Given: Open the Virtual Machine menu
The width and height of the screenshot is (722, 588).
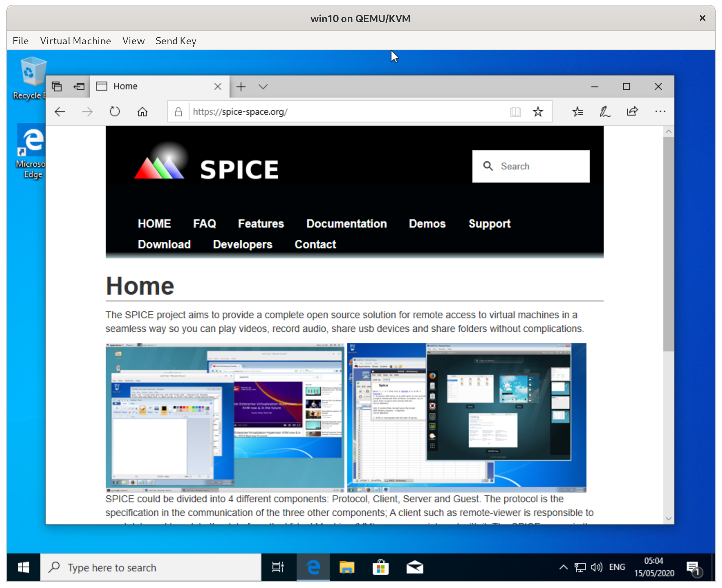Looking at the screenshot, I should click(76, 40).
